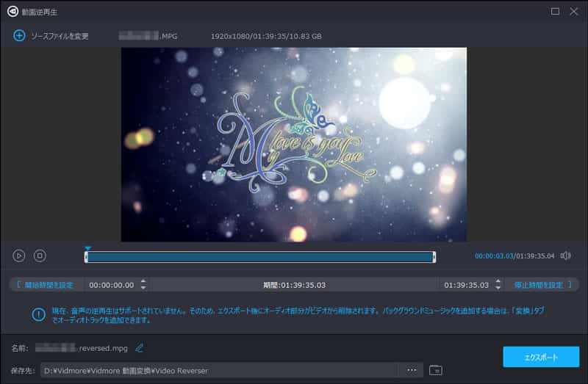This screenshot has height=384, width=588.
Task: Click the app logo icon in title bar
Action: pyautogui.click(x=12, y=12)
